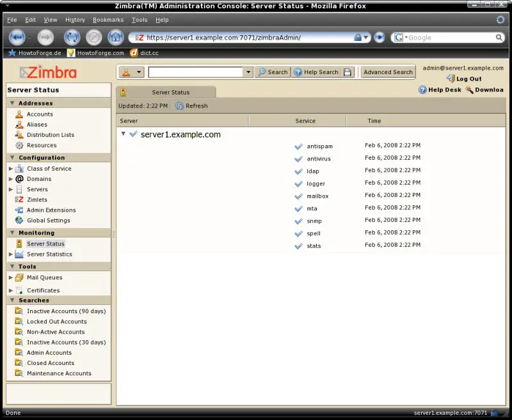Click the browser URL address field
This screenshot has width=512, height=420.
249,38
